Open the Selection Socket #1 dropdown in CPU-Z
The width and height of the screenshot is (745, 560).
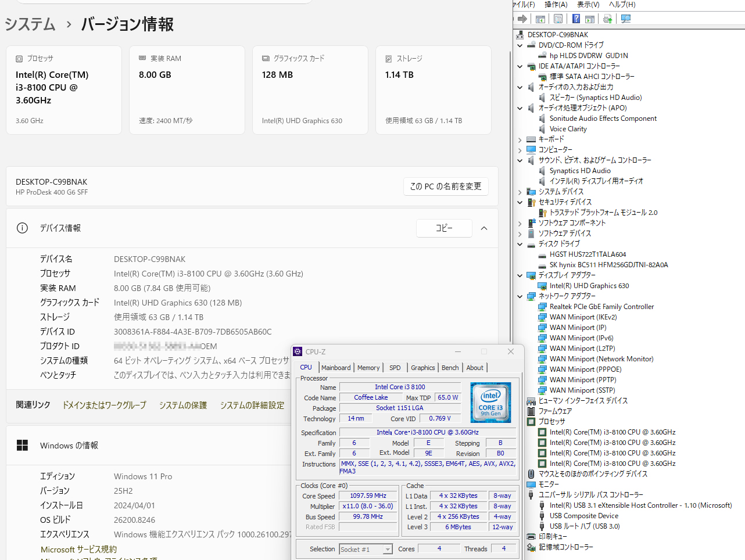click(388, 550)
